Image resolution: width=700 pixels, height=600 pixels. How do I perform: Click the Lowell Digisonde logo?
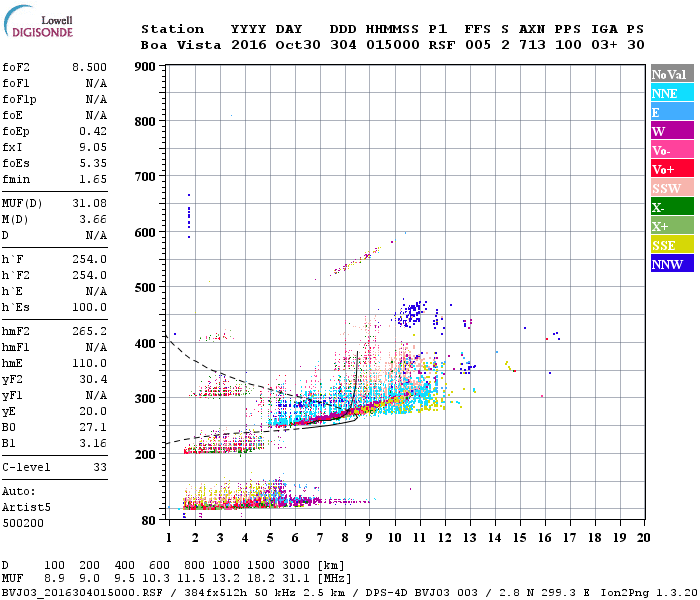[x=38, y=21]
